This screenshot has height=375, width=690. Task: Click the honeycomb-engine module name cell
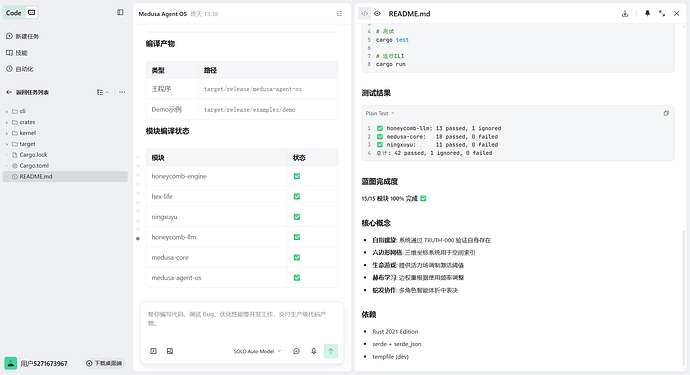[217, 176]
